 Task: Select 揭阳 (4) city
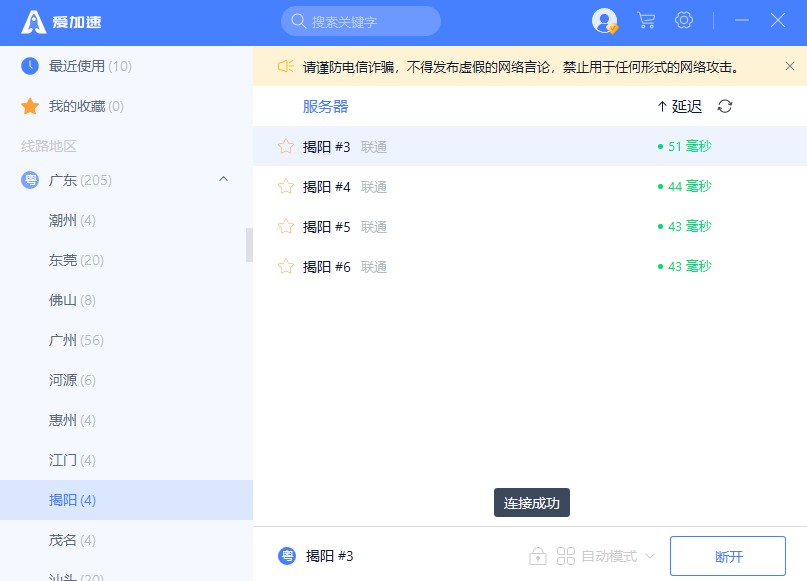126,500
